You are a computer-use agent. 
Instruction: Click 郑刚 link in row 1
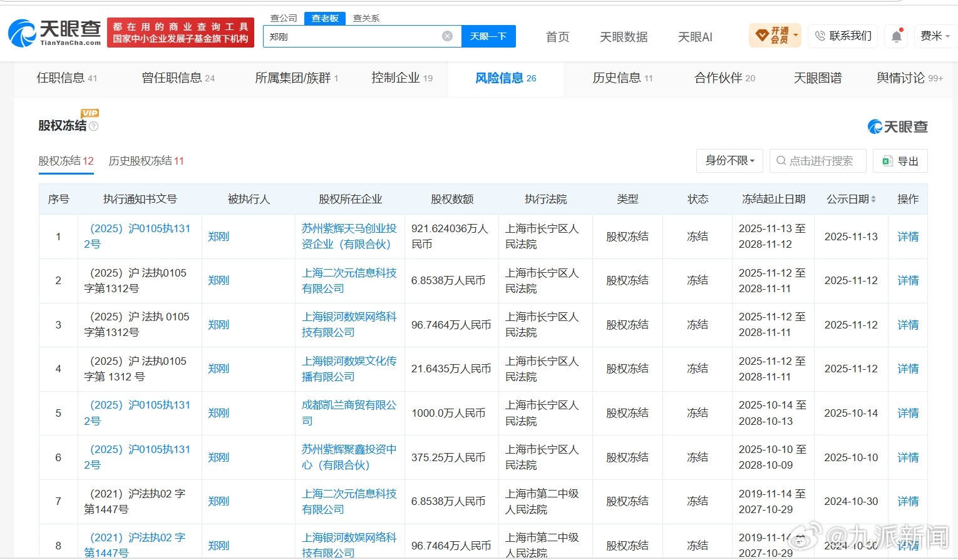(x=219, y=237)
